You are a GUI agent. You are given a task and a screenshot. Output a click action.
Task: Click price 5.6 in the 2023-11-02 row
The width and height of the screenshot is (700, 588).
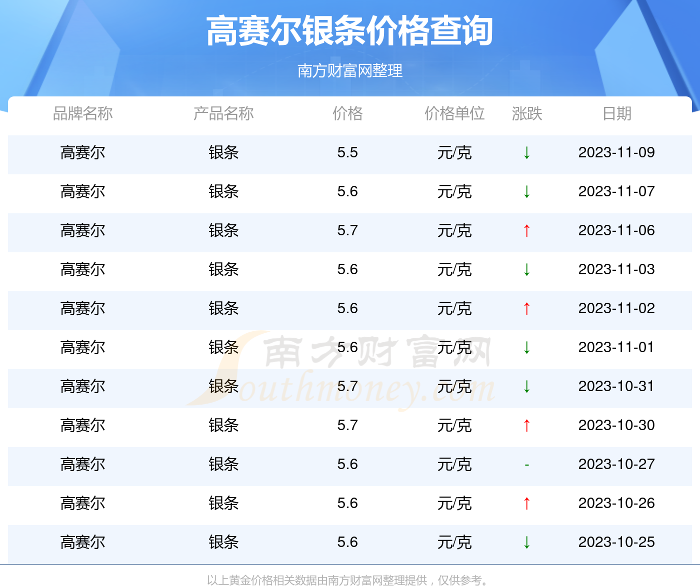pyautogui.click(x=347, y=308)
